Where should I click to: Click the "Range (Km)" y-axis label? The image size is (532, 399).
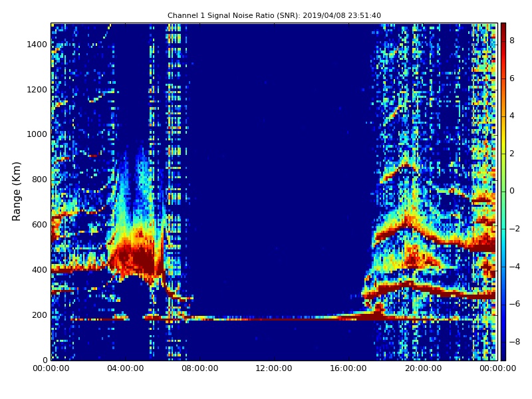pyautogui.click(x=16, y=192)
